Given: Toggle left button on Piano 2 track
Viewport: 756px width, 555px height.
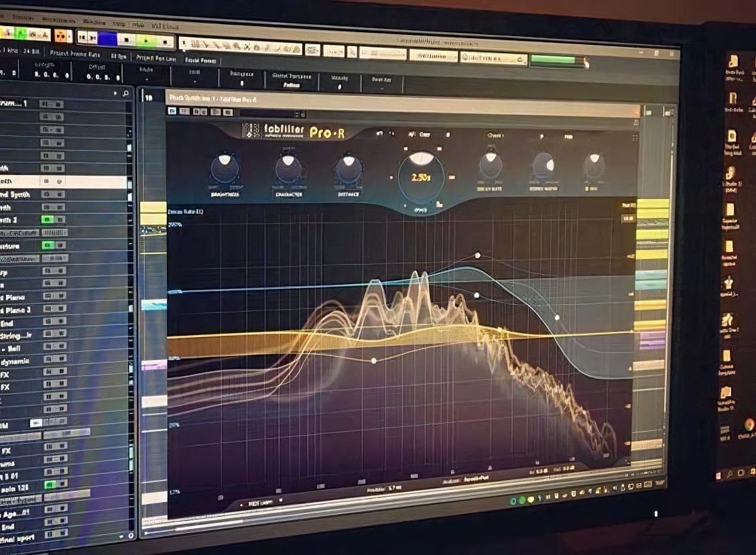Looking at the screenshot, I should click(x=49, y=308).
